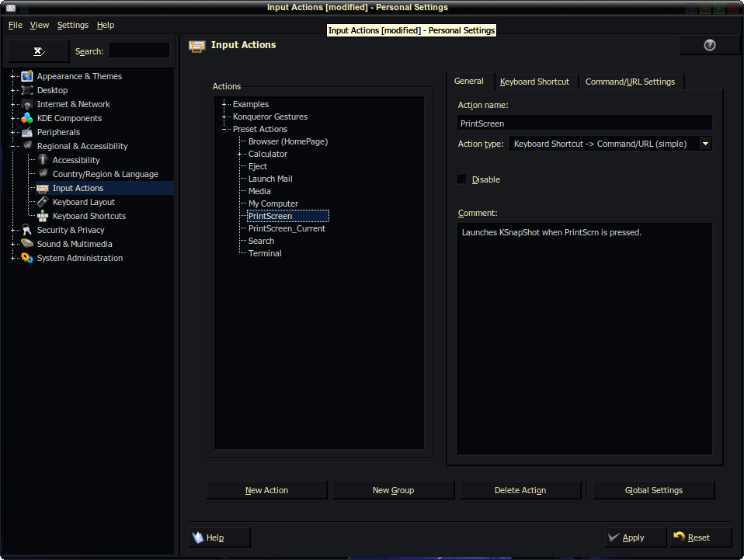The width and height of the screenshot is (744, 560).
Task: Click the Sound & Multimedia icon
Action: [x=27, y=244]
